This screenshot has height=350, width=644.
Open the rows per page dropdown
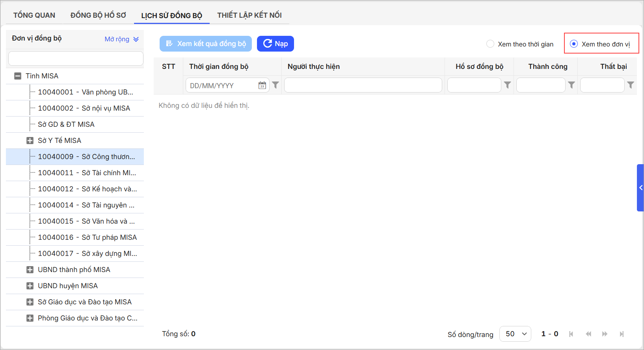point(515,334)
